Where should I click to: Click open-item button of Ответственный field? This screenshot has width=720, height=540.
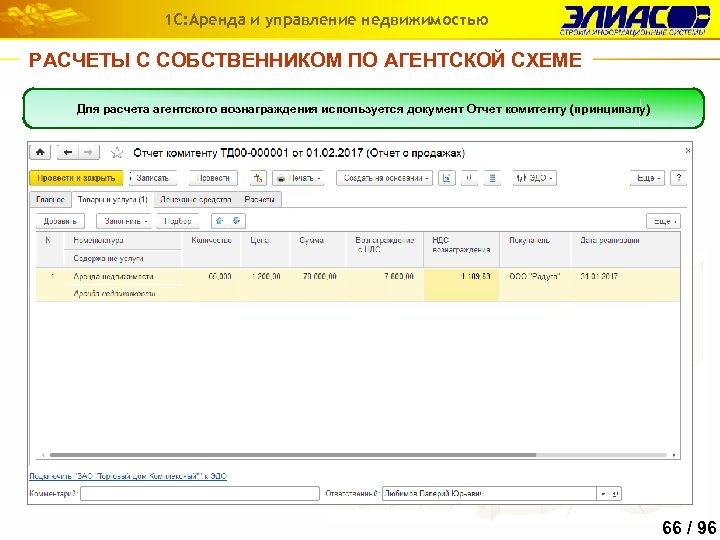point(615,494)
